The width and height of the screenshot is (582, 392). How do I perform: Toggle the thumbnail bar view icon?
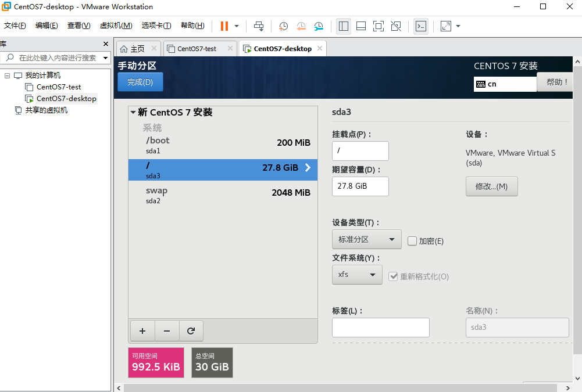click(361, 26)
